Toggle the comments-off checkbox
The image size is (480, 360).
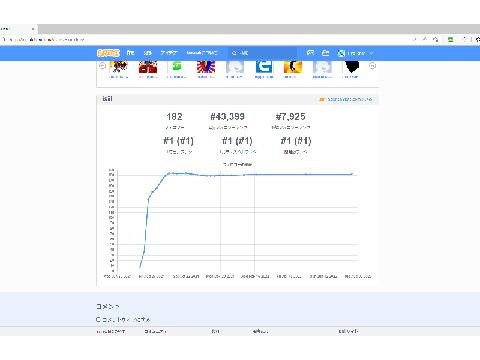(x=98, y=319)
